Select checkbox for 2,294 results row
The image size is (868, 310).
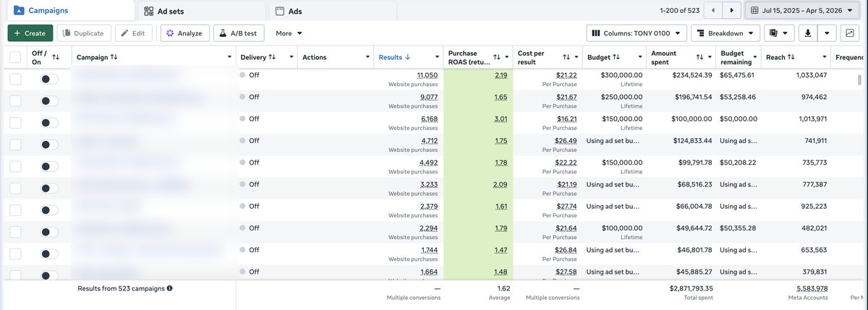pos(15,233)
